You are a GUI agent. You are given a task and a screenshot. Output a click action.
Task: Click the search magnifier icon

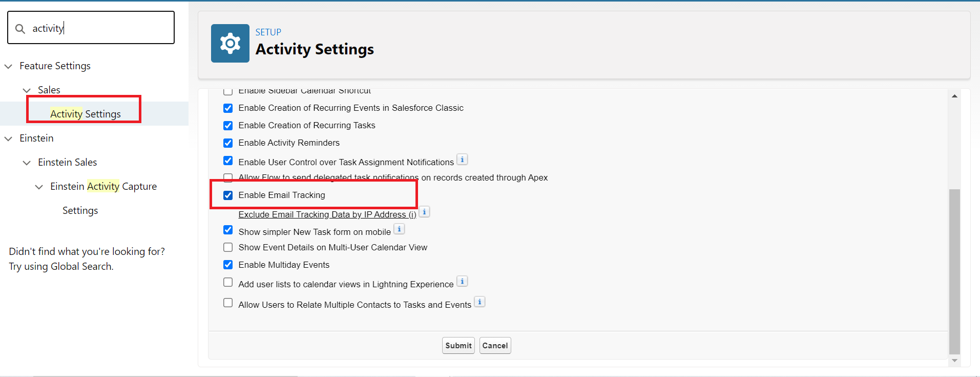(x=19, y=28)
